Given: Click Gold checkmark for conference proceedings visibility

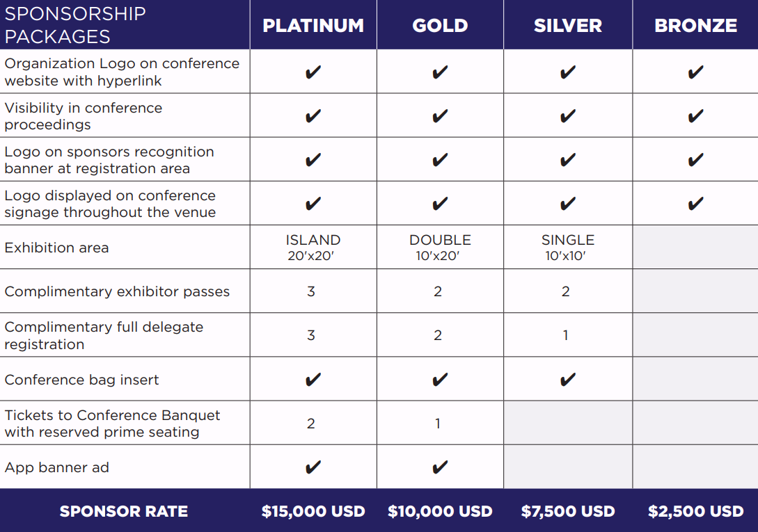Looking at the screenshot, I should click(x=440, y=116).
